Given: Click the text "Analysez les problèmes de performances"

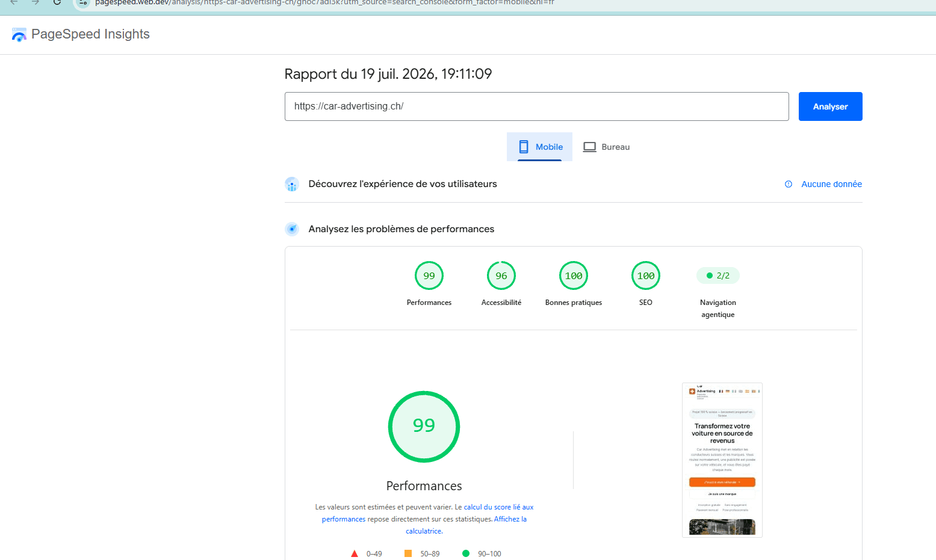Looking at the screenshot, I should [x=401, y=229].
